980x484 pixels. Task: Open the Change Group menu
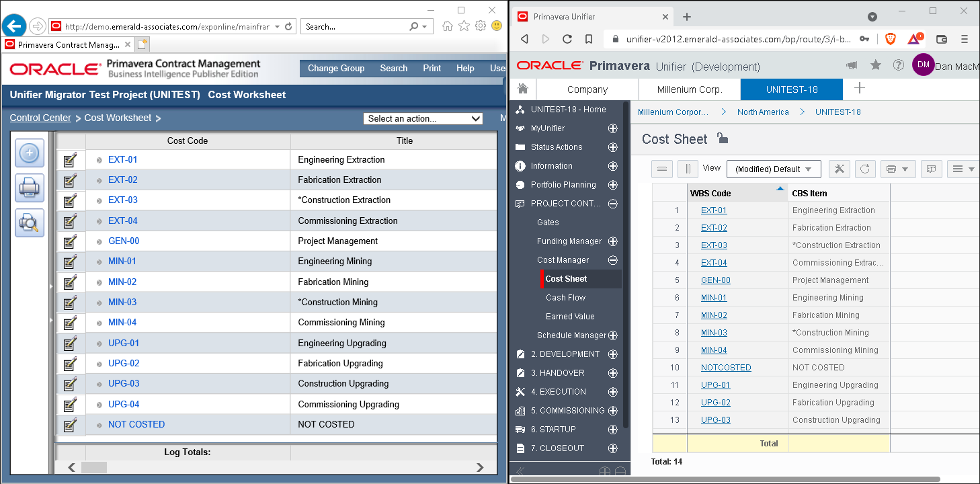[x=336, y=68]
